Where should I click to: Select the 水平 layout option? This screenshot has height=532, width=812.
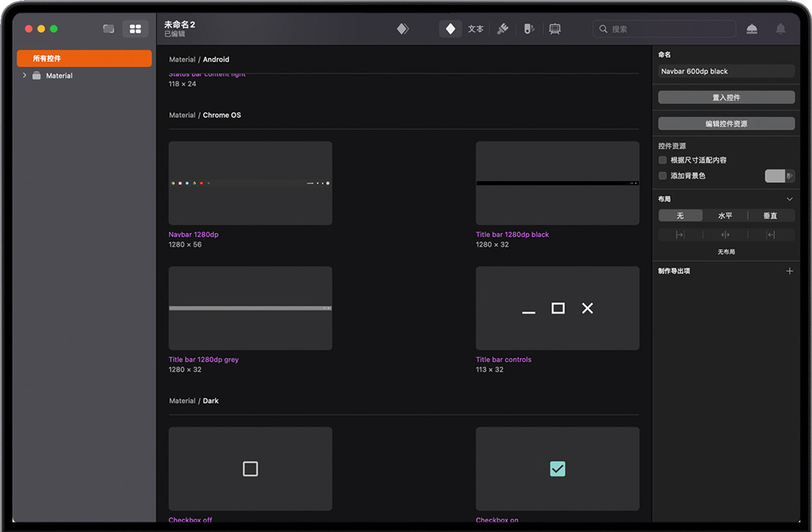pos(725,216)
